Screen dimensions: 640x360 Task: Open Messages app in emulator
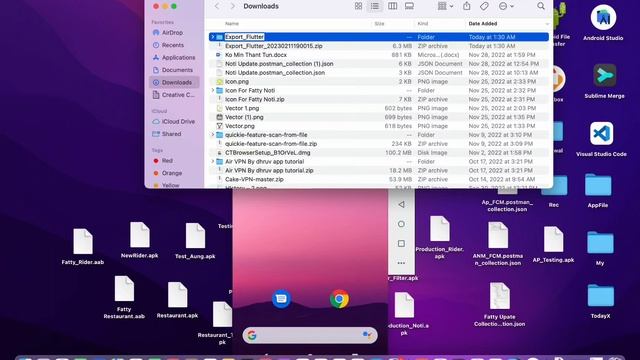pyautogui.click(x=281, y=299)
